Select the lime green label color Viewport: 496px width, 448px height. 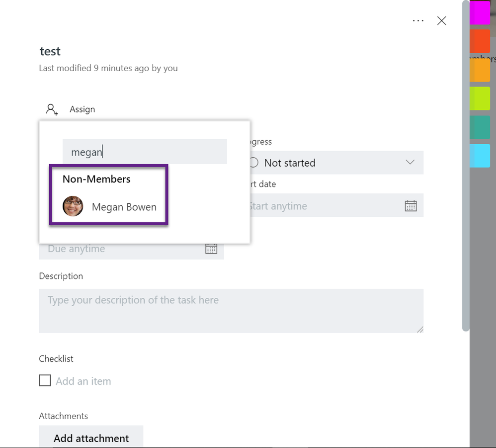pos(480,98)
